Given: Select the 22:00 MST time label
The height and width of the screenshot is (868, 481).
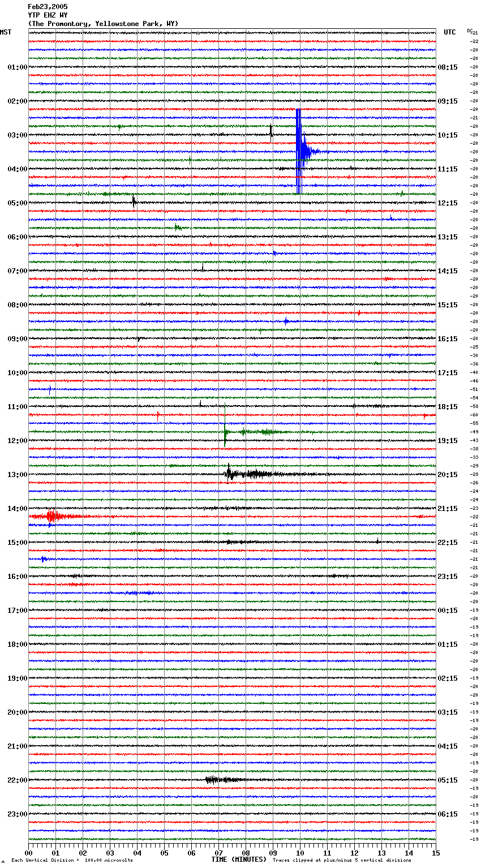Looking at the screenshot, I should click(18, 780).
